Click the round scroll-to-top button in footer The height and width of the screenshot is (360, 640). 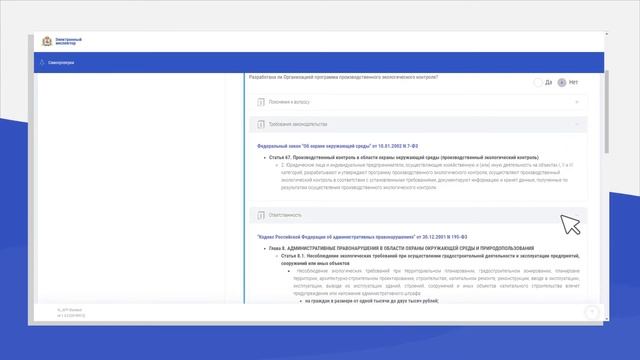[591, 313]
